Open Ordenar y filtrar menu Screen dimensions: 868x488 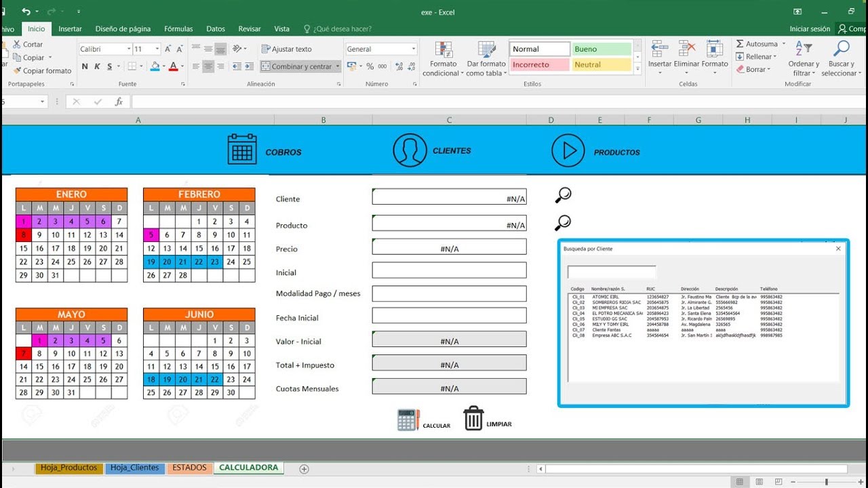pos(804,59)
